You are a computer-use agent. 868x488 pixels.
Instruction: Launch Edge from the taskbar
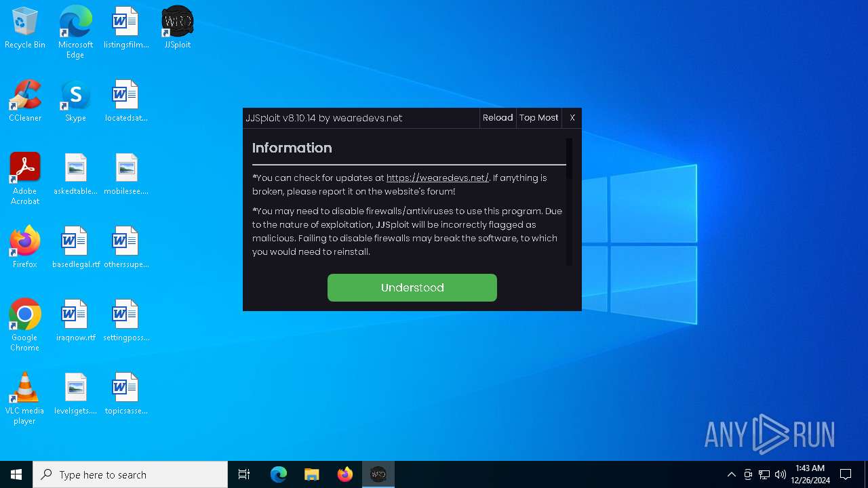pos(279,474)
